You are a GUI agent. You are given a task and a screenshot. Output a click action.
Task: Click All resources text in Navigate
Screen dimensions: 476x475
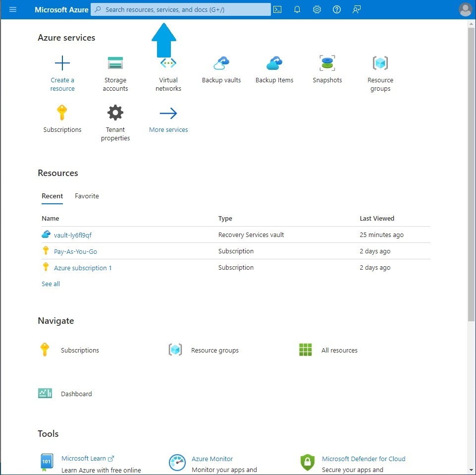click(x=339, y=350)
